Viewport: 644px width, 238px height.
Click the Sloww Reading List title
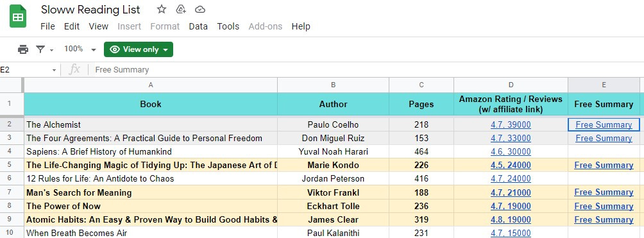[x=90, y=10]
